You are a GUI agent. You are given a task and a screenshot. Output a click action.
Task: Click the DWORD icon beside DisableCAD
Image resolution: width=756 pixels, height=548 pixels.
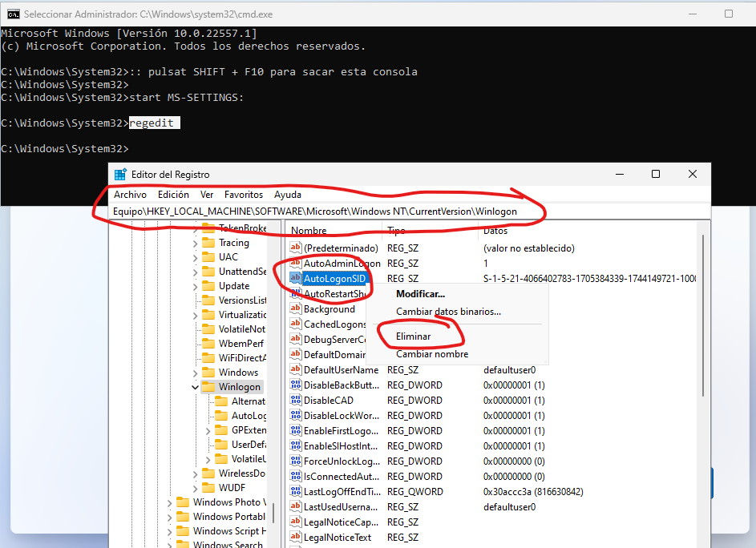(x=295, y=401)
